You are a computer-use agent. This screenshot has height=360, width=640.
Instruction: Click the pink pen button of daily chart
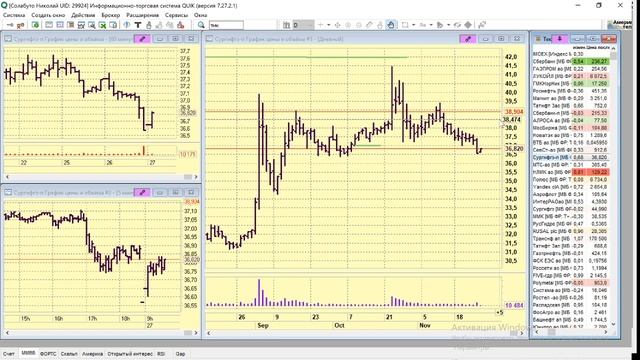(468, 39)
